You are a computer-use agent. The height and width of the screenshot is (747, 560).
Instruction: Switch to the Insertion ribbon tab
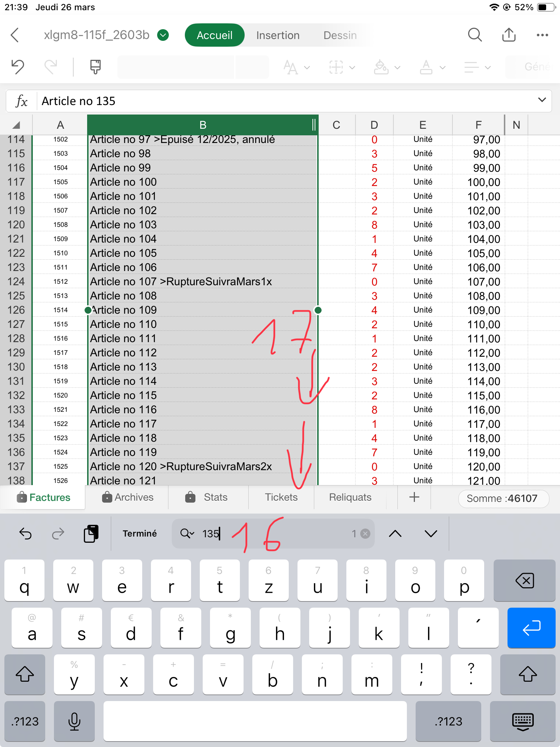[278, 35]
